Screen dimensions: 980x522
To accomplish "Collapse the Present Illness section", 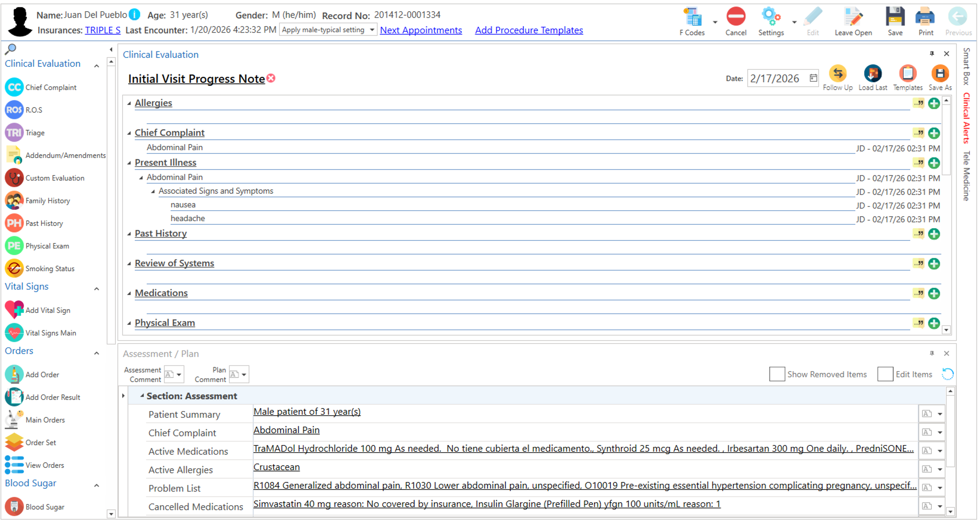I will (129, 163).
